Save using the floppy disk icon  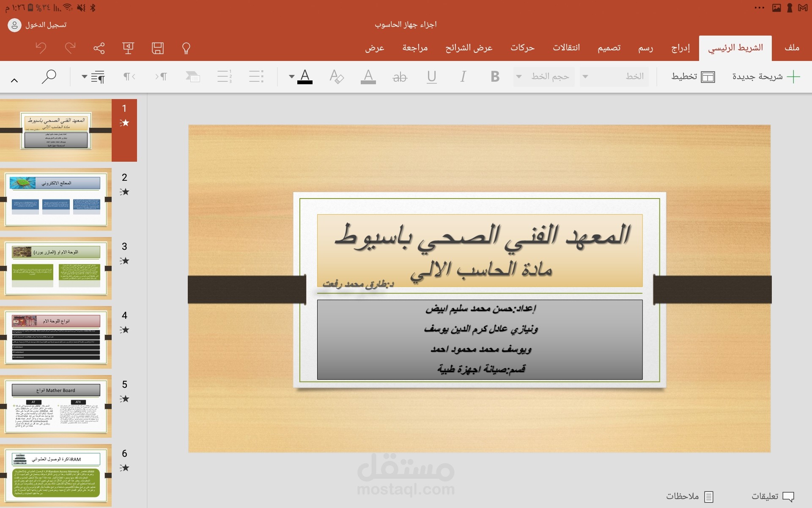(x=157, y=48)
